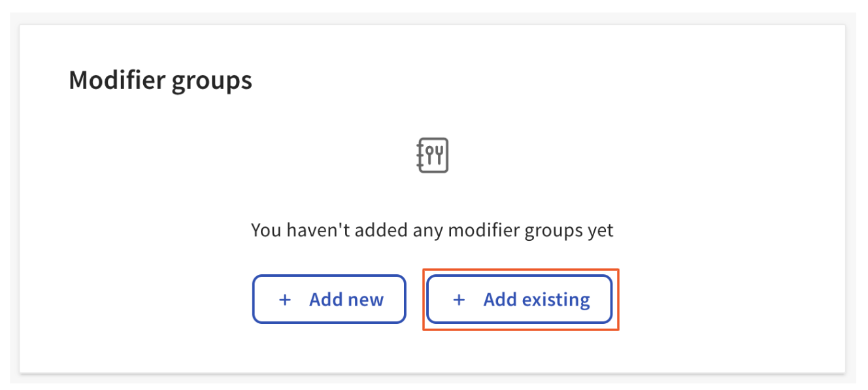Click the modifier groups menu-book icon
This screenshot has height=390, width=868.
tap(433, 155)
